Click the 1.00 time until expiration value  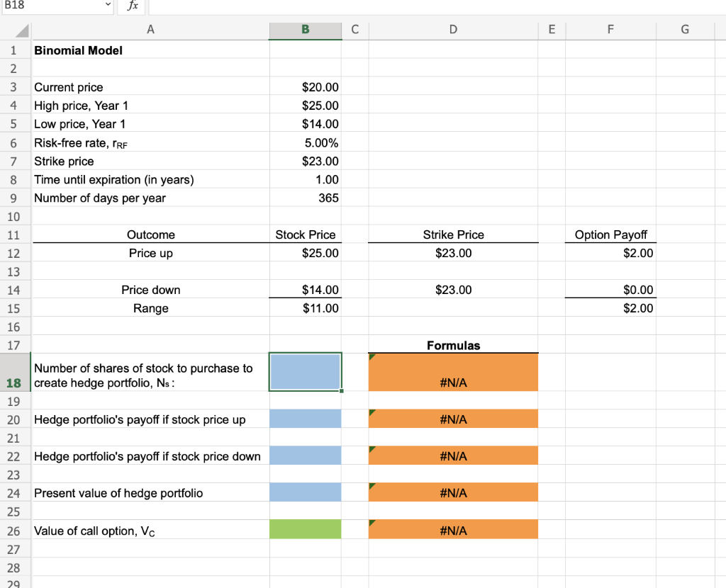pos(306,179)
